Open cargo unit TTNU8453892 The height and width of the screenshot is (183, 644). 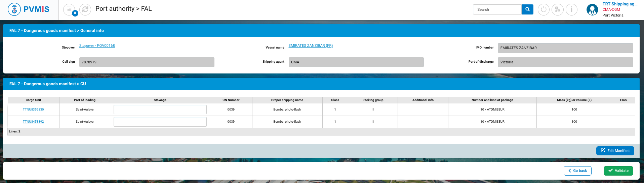[33, 122]
